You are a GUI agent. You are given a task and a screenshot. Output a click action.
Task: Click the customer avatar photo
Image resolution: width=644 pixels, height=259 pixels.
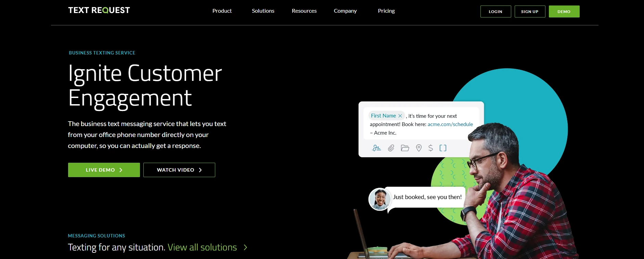[x=380, y=199]
